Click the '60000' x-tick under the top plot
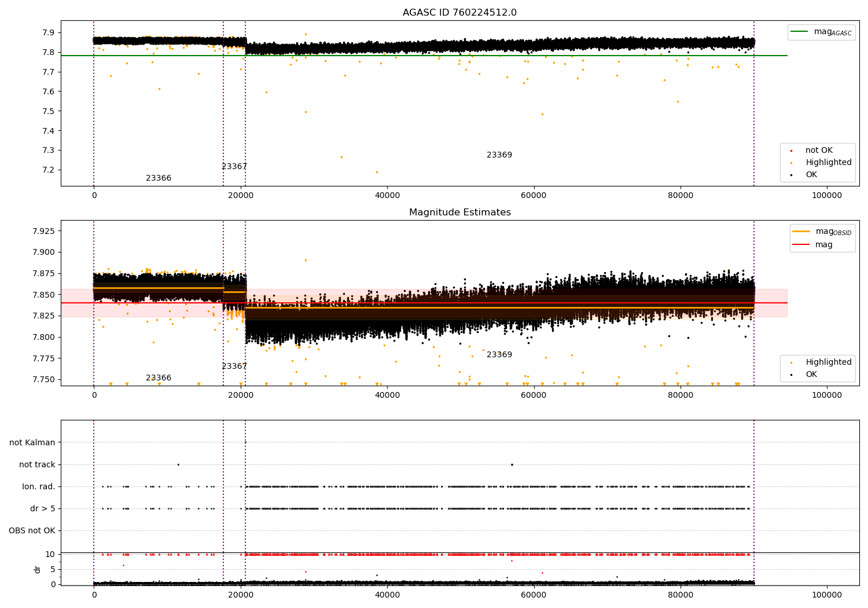 pyautogui.click(x=534, y=196)
